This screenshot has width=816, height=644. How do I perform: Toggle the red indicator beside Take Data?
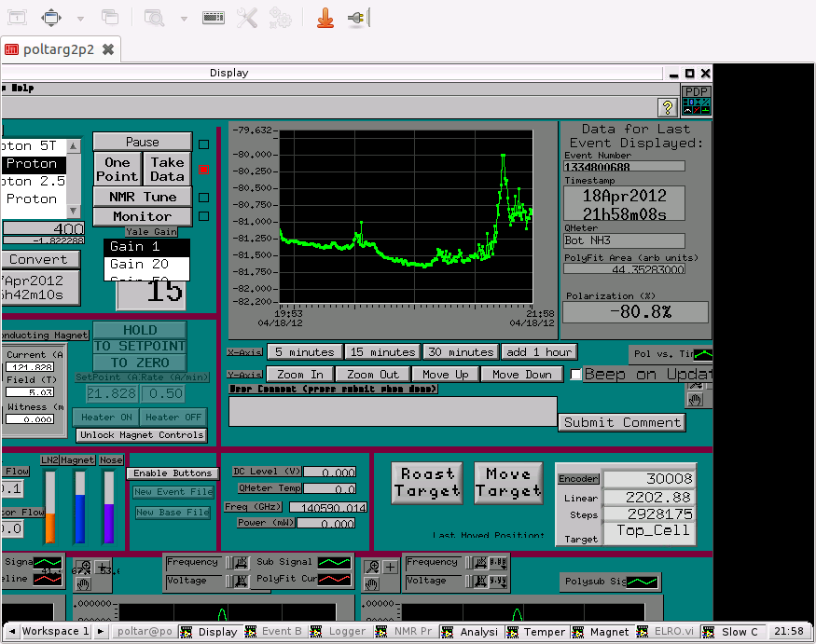[204, 170]
